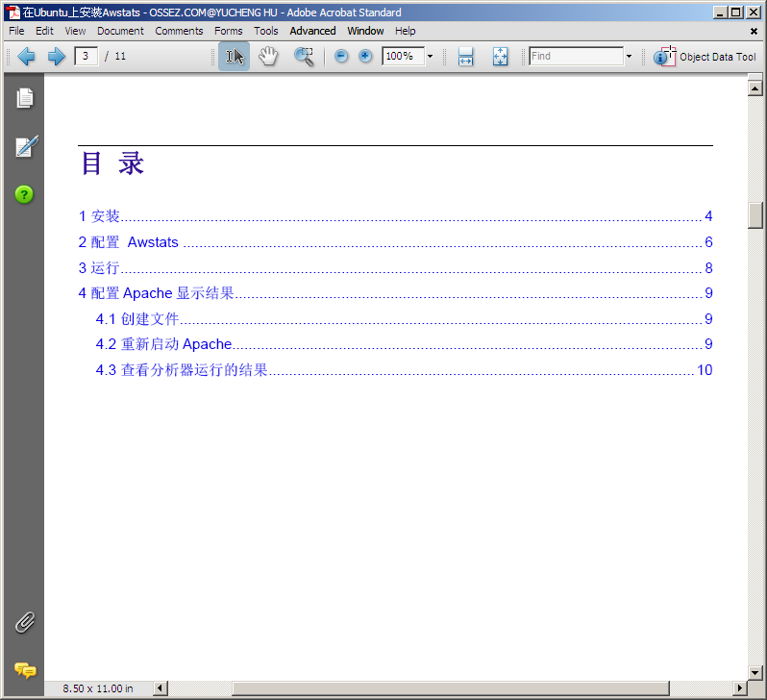Viewport: 767px width, 700px height.
Task: Pick the Marquee Zoom tool
Action: click(x=304, y=57)
